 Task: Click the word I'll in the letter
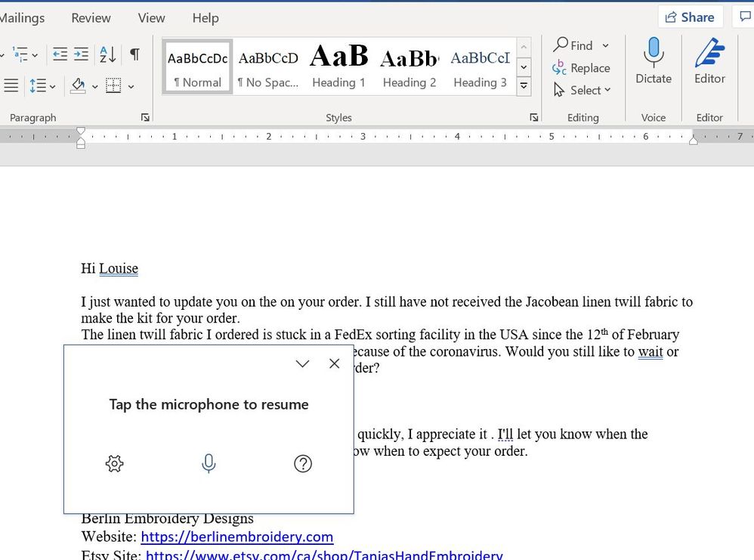pos(505,434)
